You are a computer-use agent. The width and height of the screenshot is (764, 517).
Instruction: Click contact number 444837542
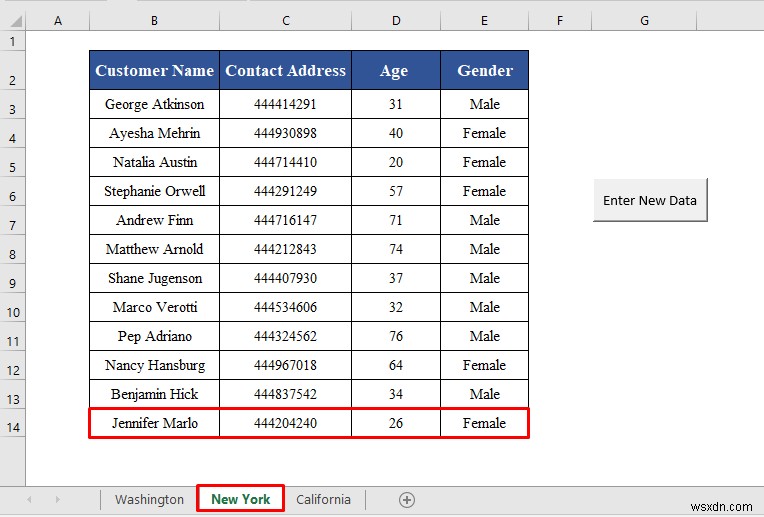click(286, 394)
